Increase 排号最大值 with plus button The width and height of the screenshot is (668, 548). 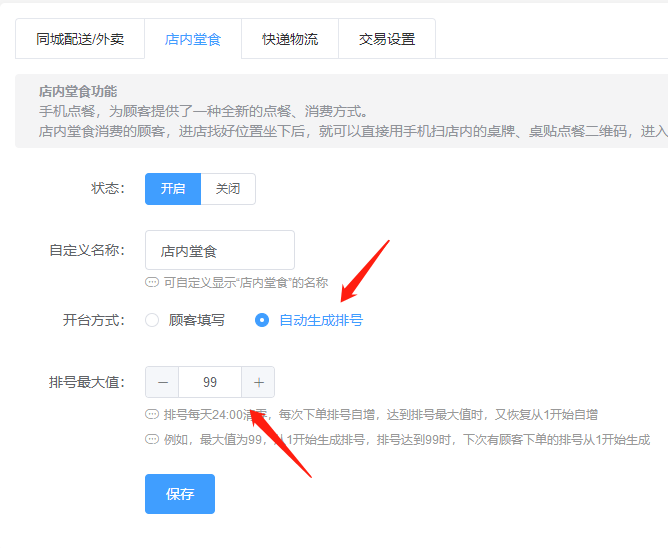tap(259, 382)
